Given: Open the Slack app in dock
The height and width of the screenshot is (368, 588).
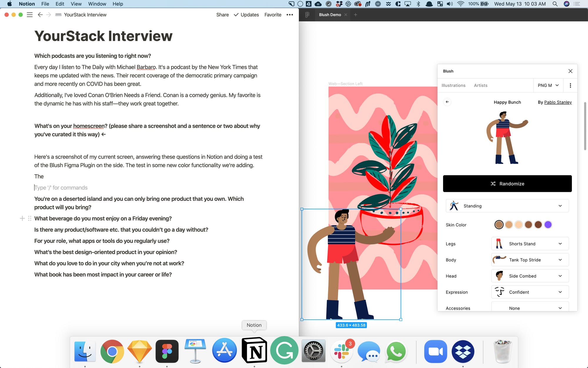Looking at the screenshot, I should [x=341, y=351].
